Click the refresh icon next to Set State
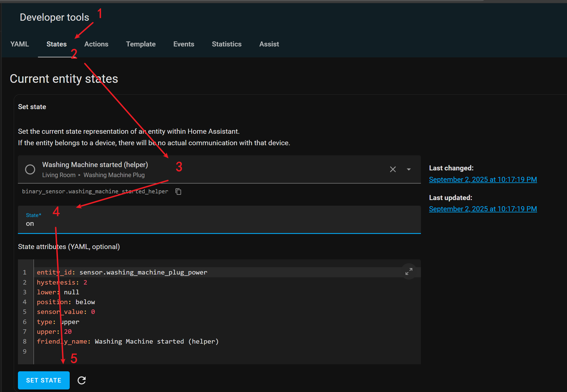This screenshot has height=392, width=567. (81, 380)
